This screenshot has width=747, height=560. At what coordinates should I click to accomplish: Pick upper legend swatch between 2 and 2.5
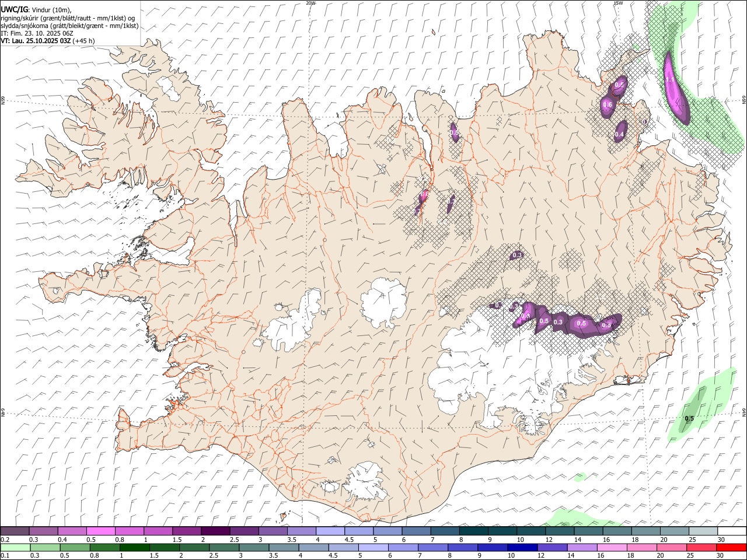pos(215,531)
